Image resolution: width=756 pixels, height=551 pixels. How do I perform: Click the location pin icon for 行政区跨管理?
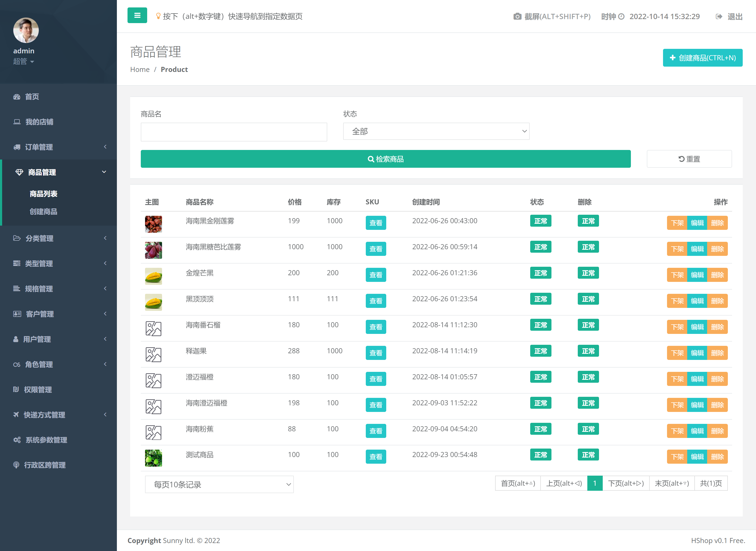click(16, 465)
